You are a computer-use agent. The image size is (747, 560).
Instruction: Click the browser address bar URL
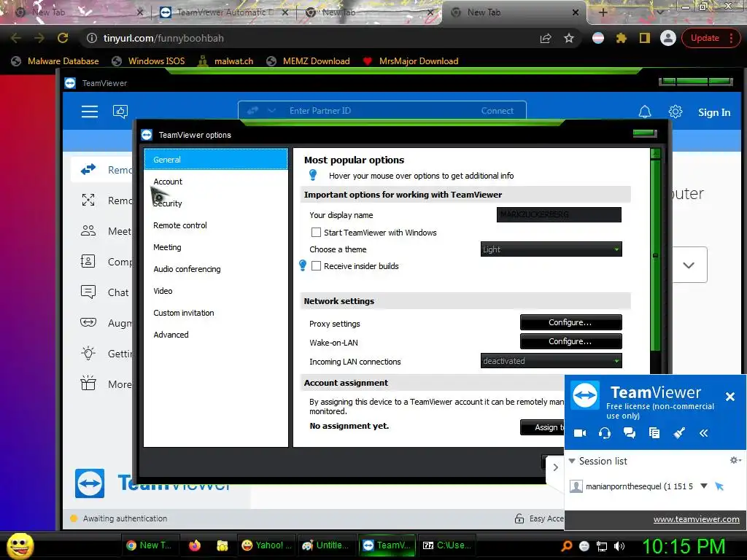click(x=163, y=38)
